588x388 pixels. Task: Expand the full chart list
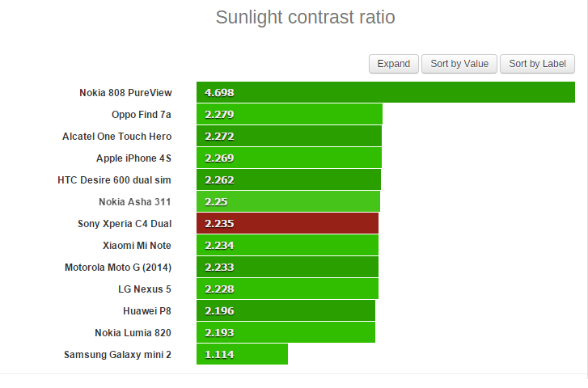[393, 64]
